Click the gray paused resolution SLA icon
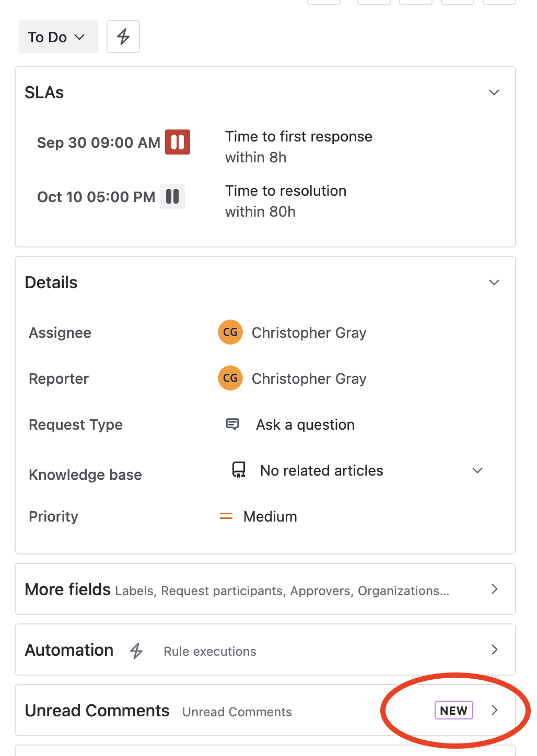 click(x=172, y=196)
